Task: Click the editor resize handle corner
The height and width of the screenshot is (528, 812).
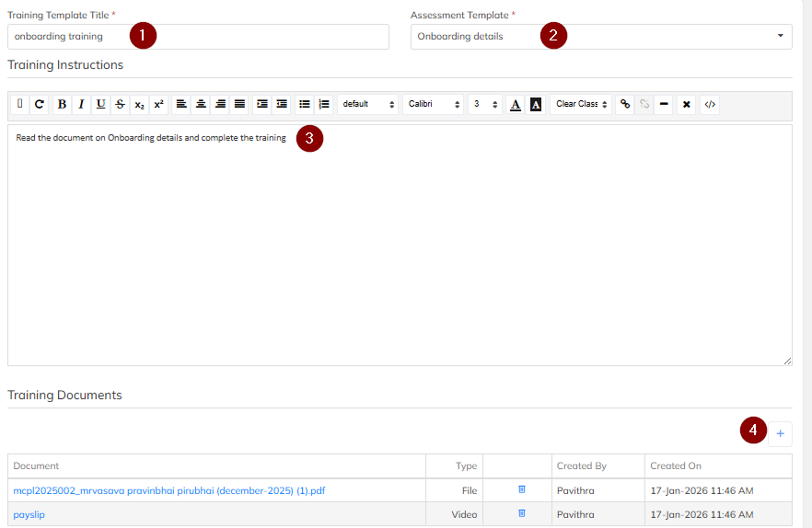Action: pos(787,361)
